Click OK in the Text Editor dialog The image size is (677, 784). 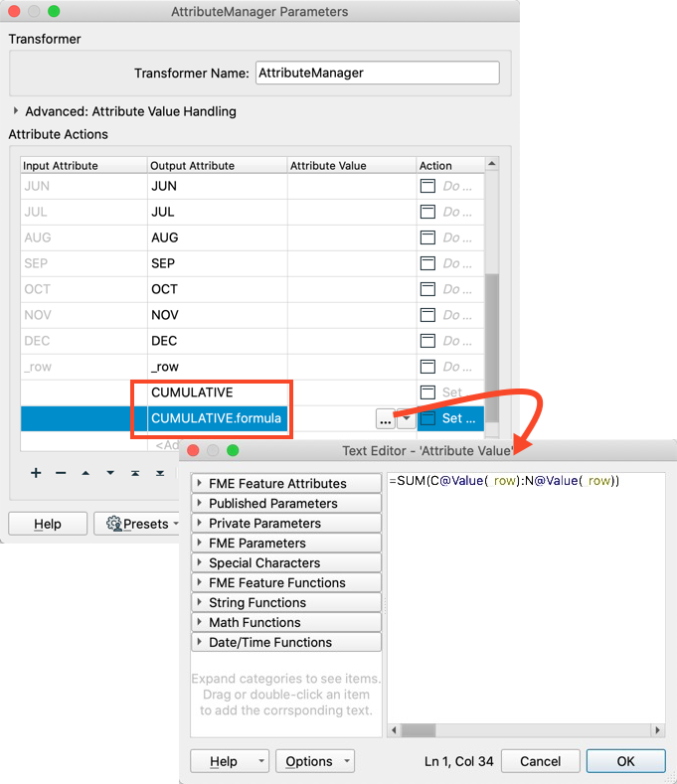(x=625, y=761)
